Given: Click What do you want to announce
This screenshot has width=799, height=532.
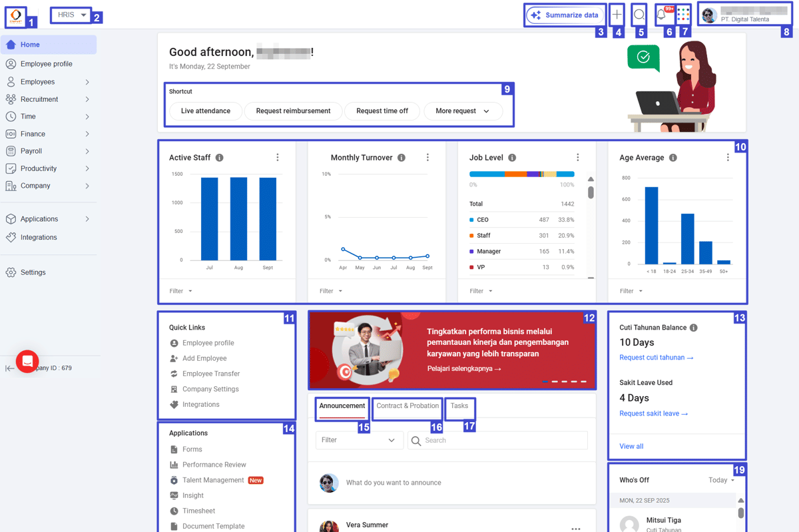Looking at the screenshot, I should 394,483.
